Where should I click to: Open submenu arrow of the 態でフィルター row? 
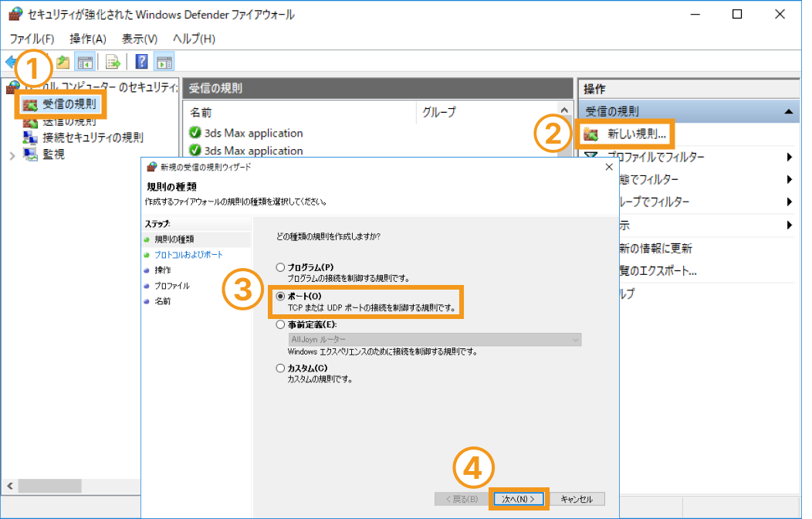(789, 180)
